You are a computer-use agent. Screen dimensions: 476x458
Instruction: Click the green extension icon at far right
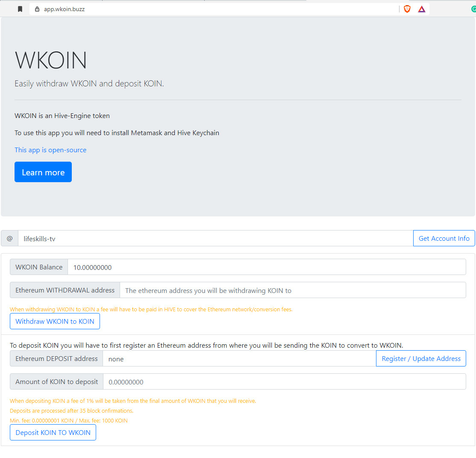[x=473, y=9]
